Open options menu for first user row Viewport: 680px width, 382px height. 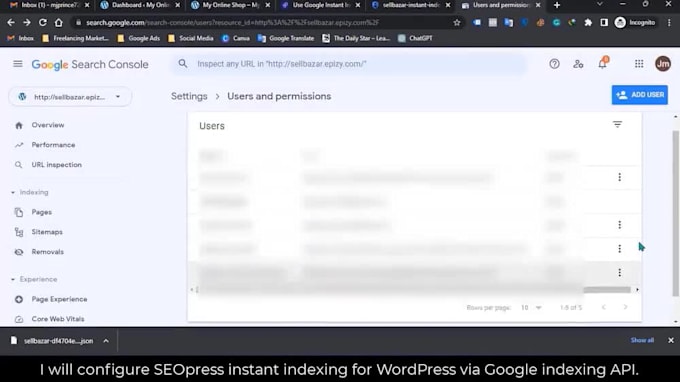click(619, 177)
